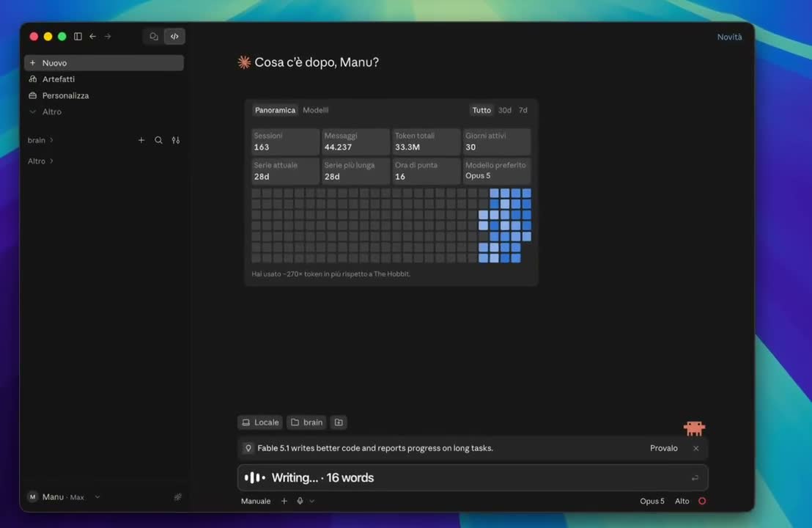812x528 pixels.
Task: Click the Giorni attivi 30 card
Action: point(497,142)
